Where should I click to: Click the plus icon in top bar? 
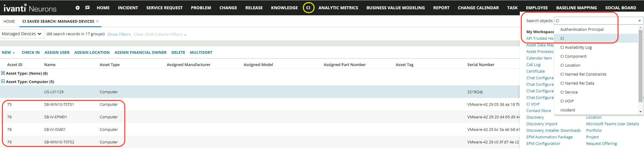(78, 8)
